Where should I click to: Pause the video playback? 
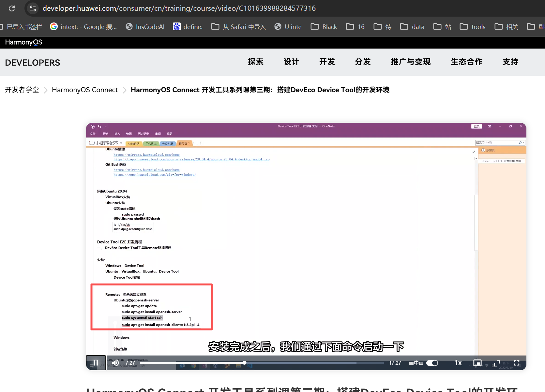pos(96,363)
